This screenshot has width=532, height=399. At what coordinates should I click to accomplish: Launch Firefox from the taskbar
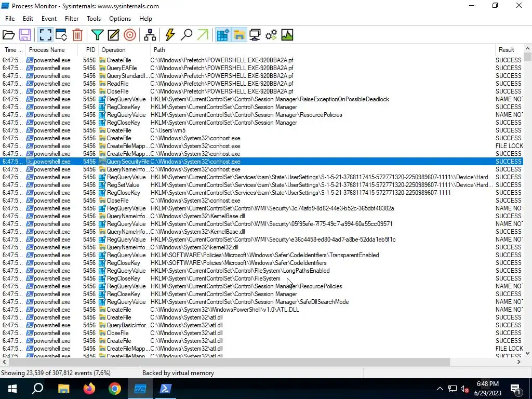89,389
